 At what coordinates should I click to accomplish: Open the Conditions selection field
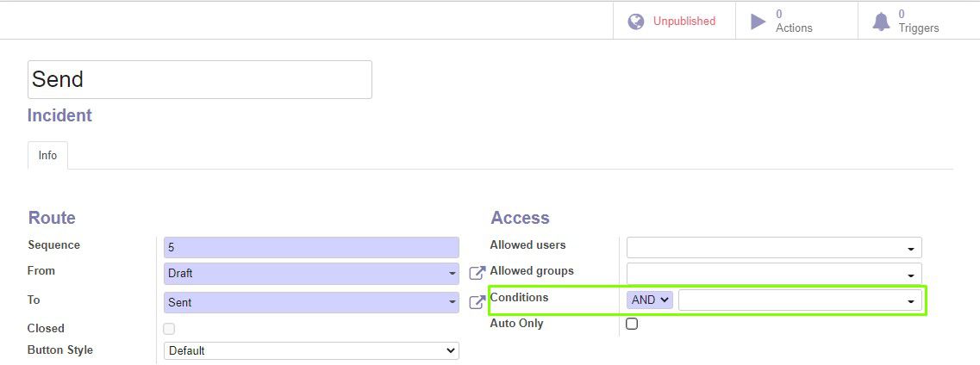tap(800, 300)
